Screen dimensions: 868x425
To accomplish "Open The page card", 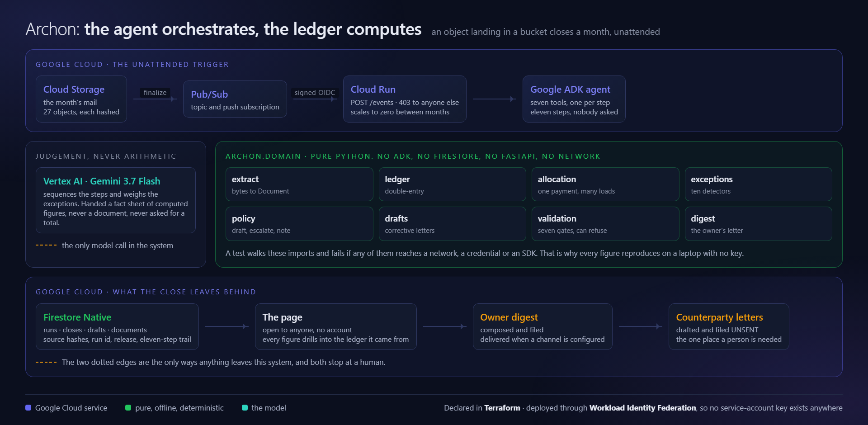I will pos(336,327).
